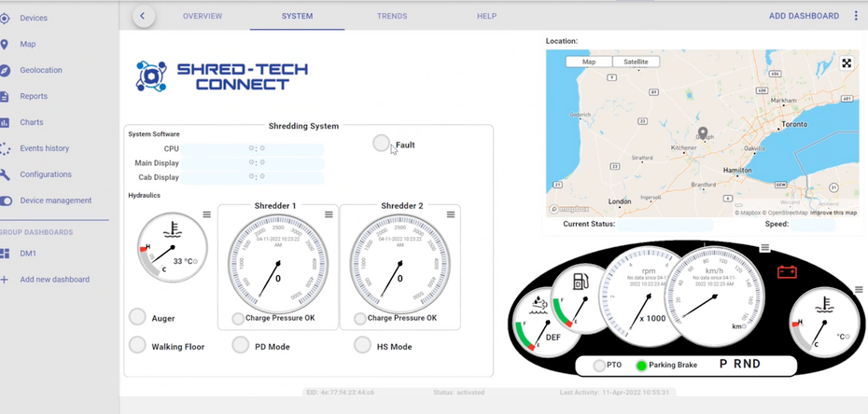This screenshot has height=414, width=868.
Task: Click the Shredder 2 pressure dial
Action: [x=399, y=264]
